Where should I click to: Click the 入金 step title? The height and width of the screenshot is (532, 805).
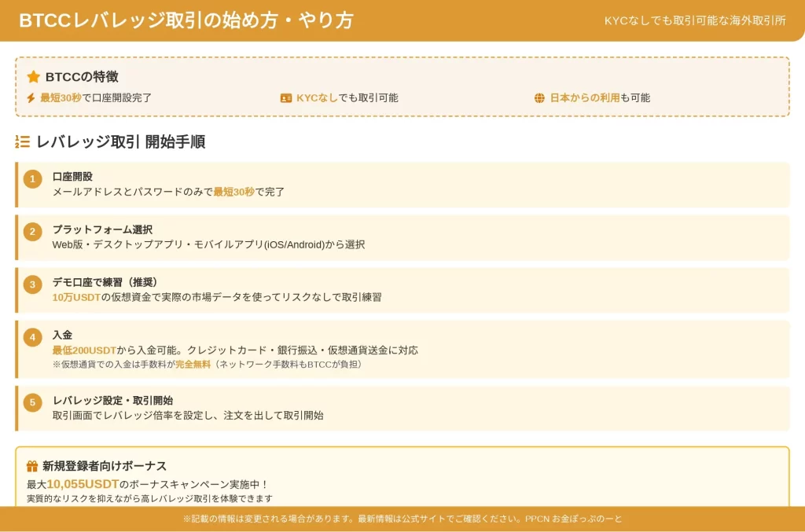tap(62, 335)
